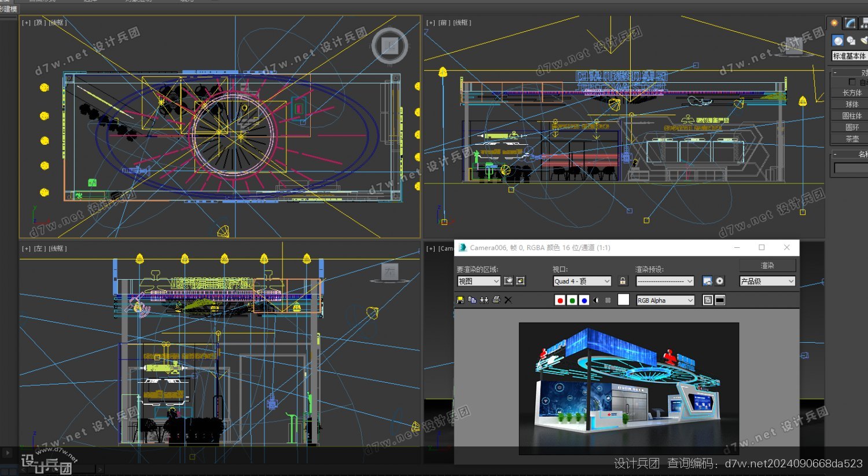This screenshot has height=476, width=868.
Task: Click Edit Region icon beside 视图 dropdown
Action: tap(508, 281)
